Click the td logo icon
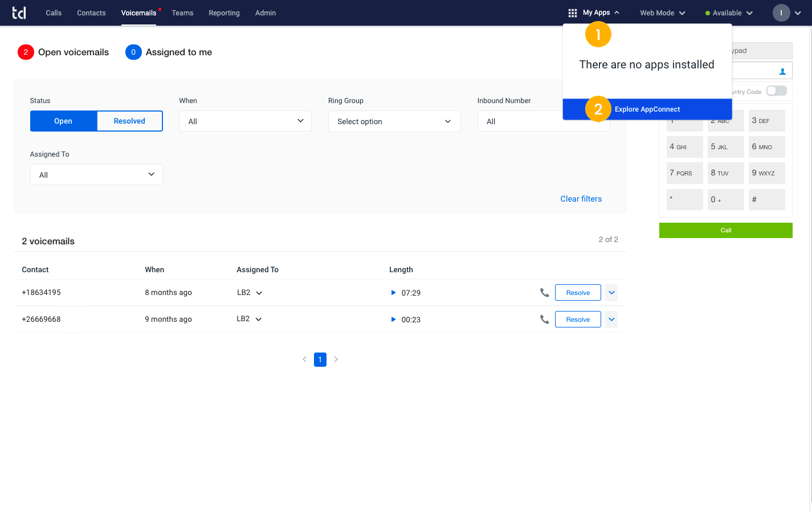This screenshot has width=812, height=512. click(19, 13)
